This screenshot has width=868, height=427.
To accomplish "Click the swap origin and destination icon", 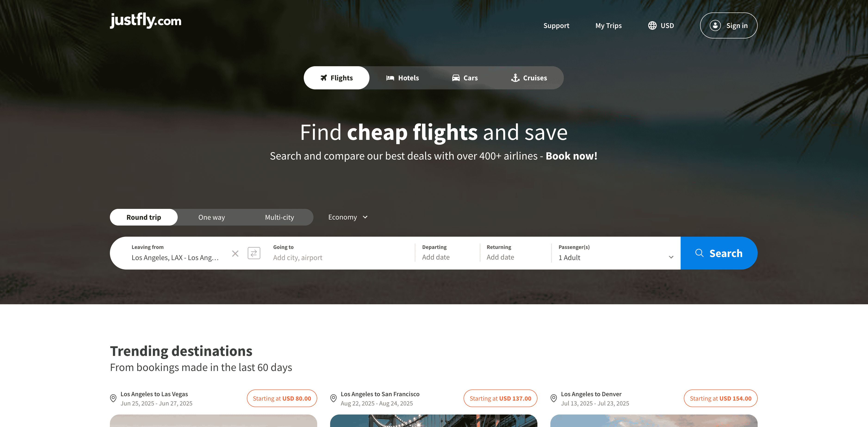I will point(254,253).
